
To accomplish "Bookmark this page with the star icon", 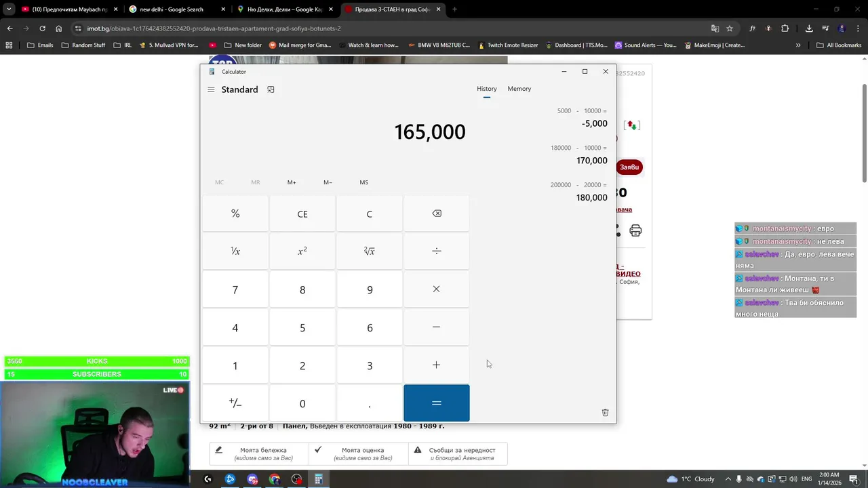I will click(x=730, y=28).
